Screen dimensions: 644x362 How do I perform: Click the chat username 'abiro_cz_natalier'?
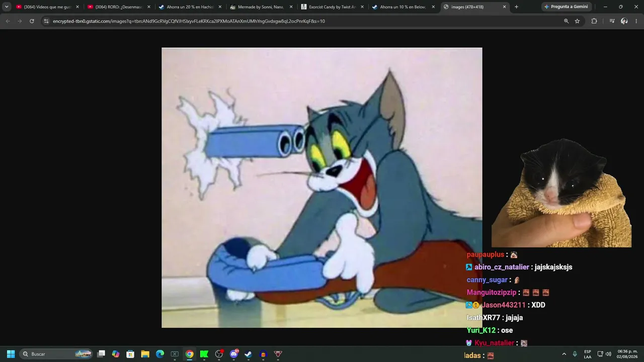pos(502,267)
